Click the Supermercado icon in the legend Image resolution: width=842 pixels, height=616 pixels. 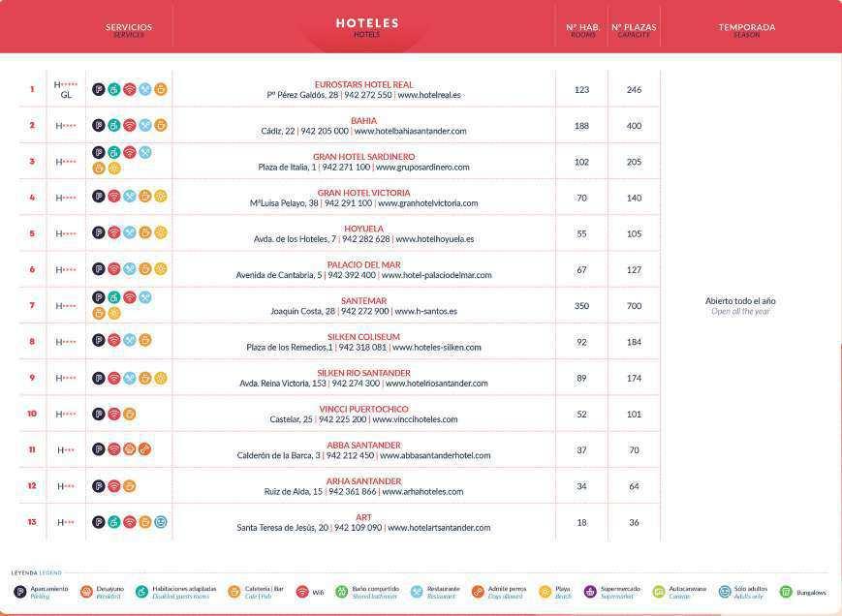590,592
